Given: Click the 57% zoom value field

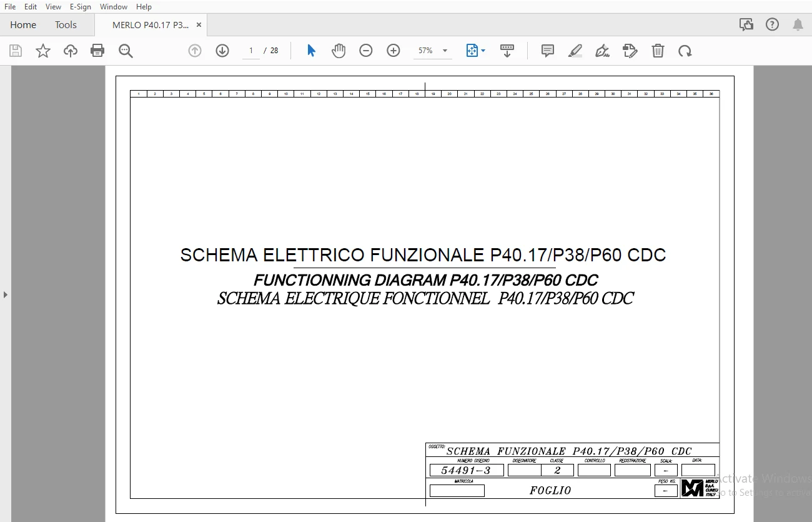Looking at the screenshot, I should (x=426, y=51).
